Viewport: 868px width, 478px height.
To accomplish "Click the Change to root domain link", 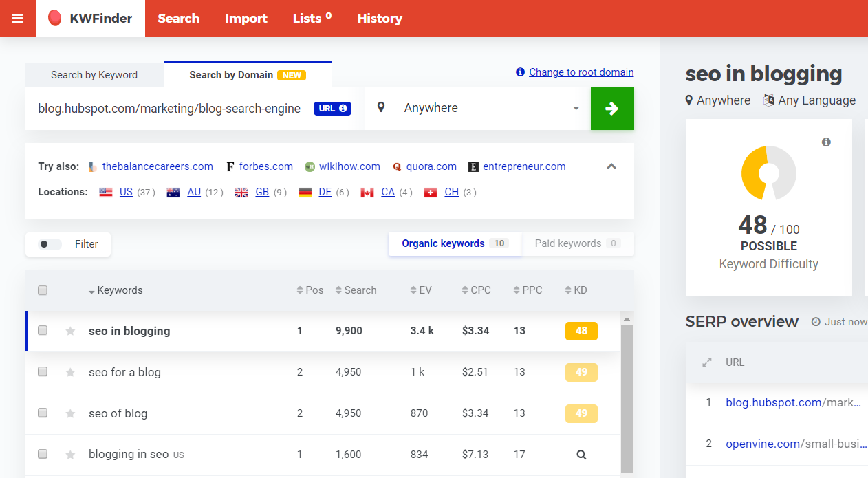I will tap(581, 72).
